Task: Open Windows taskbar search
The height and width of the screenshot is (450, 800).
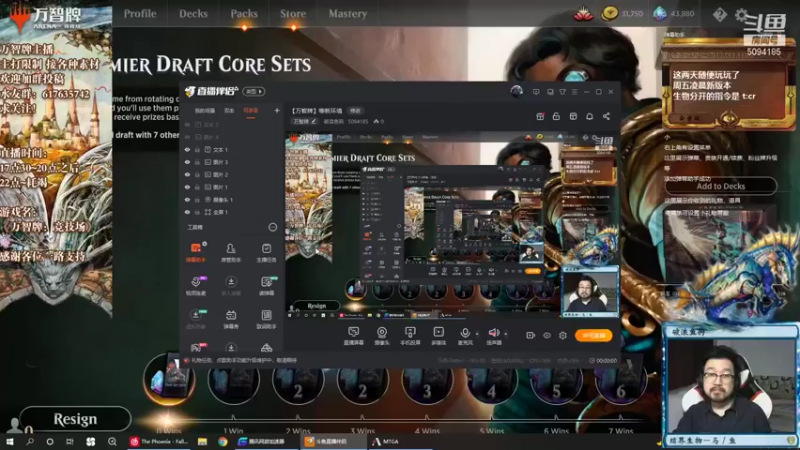Action: [x=30, y=442]
